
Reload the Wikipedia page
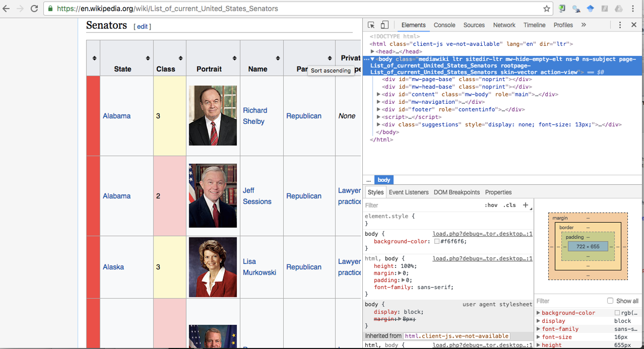(x=34, y=9)
